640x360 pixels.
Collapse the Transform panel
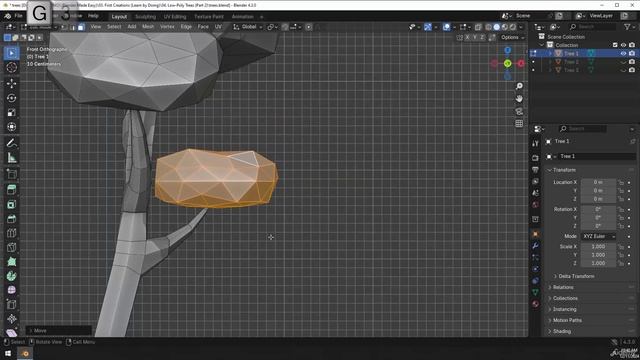(x=564, y=170)
